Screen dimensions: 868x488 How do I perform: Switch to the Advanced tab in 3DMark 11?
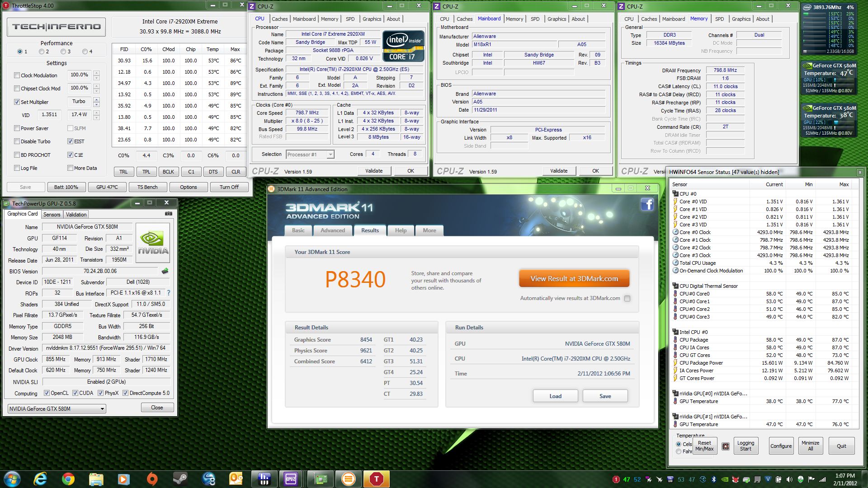[333, 230]
